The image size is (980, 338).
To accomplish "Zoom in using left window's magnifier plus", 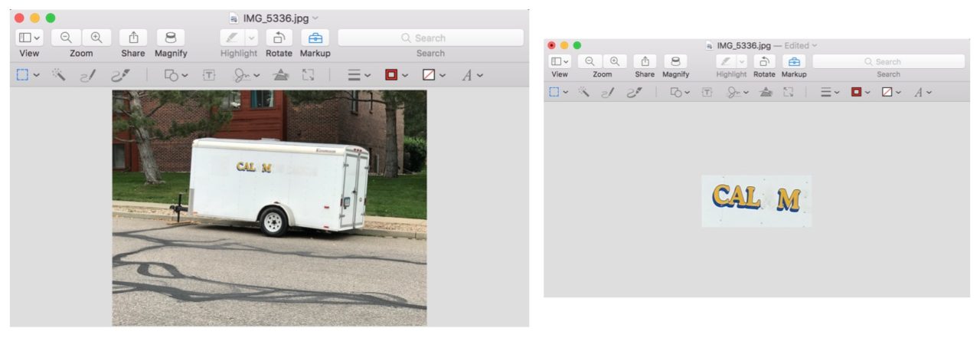I will click(x=96, y=38).
